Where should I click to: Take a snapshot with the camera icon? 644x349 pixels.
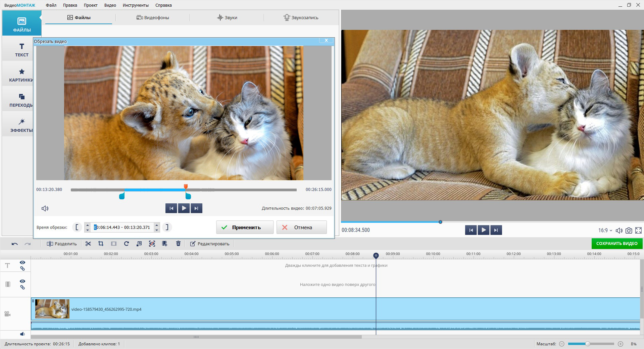(x=629, y=231)
